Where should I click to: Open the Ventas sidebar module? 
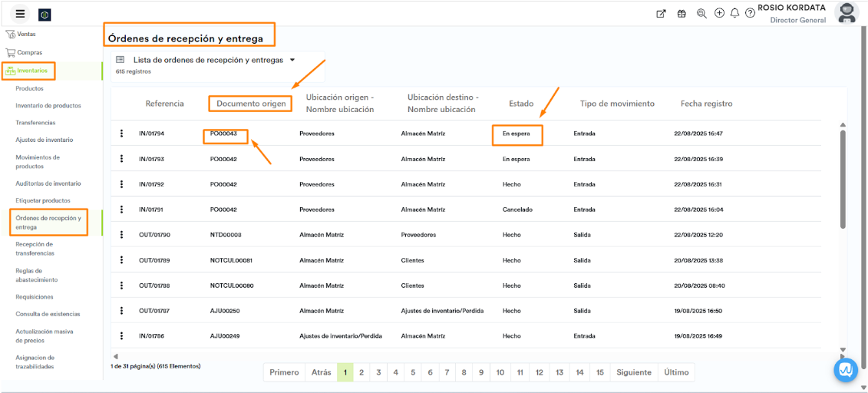(x=26, y=34)
